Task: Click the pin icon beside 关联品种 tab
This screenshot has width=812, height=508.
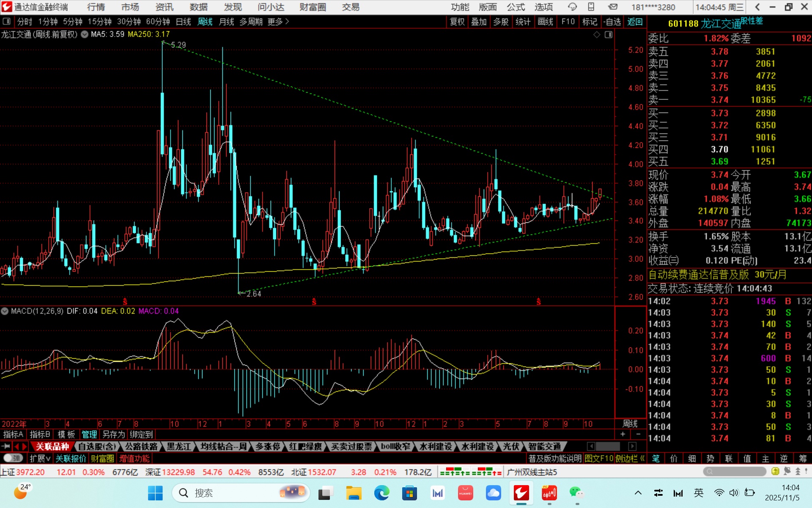Action: [x=5, y=447]
